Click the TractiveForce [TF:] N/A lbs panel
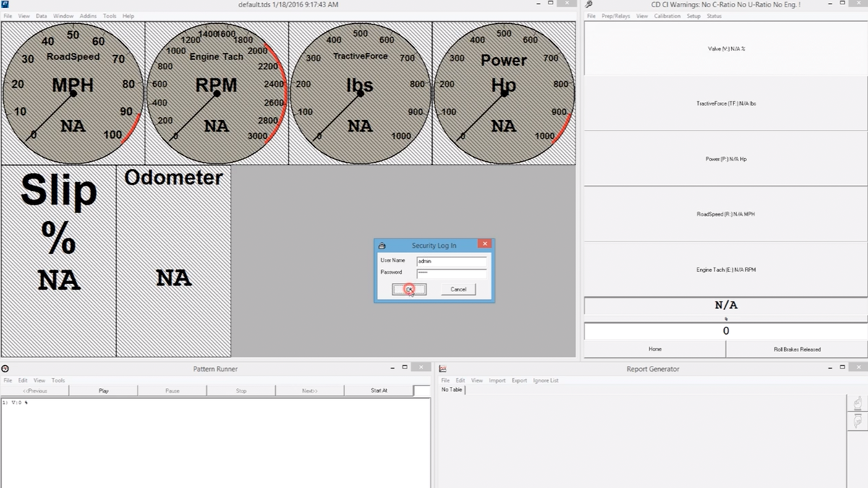Image resolution: width=868 pixels, height=488 pixels. pos(726,103)
